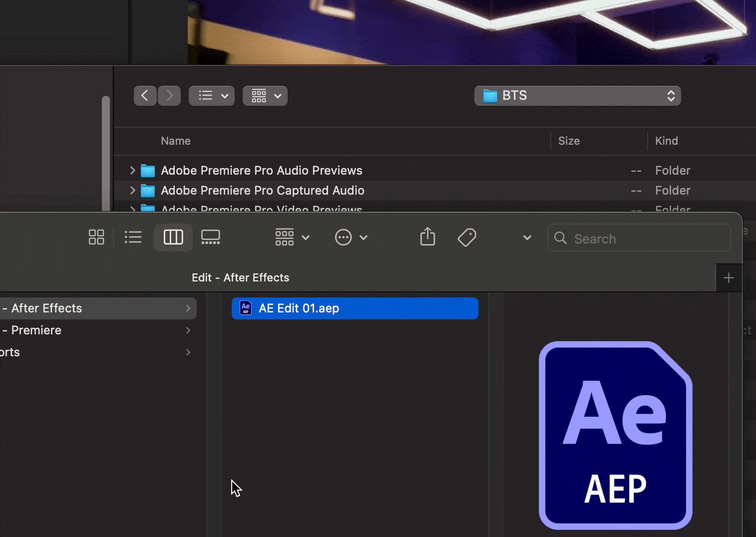Open the BTS folder location popup
This screenshot has width=756, height=537.
(577, 96)
